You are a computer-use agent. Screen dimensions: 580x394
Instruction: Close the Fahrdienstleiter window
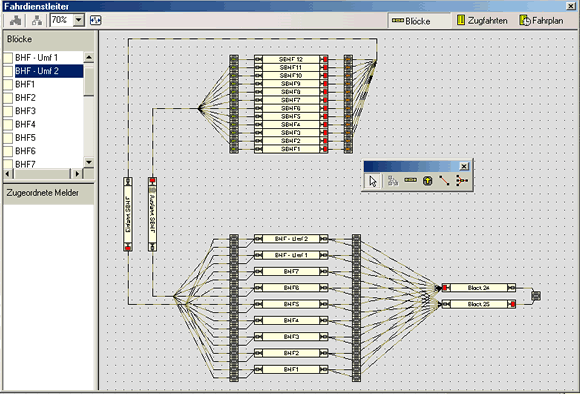[571, 6]
